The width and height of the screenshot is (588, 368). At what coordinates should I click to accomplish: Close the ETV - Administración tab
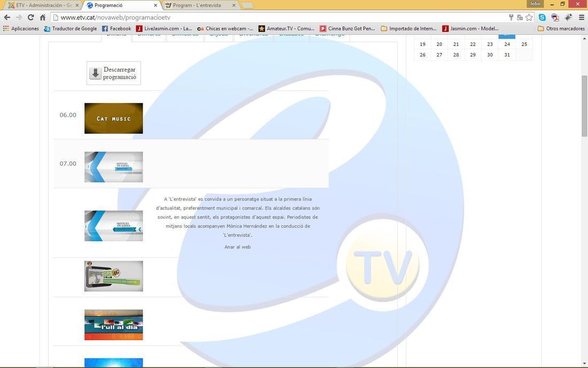coord(77,5)
